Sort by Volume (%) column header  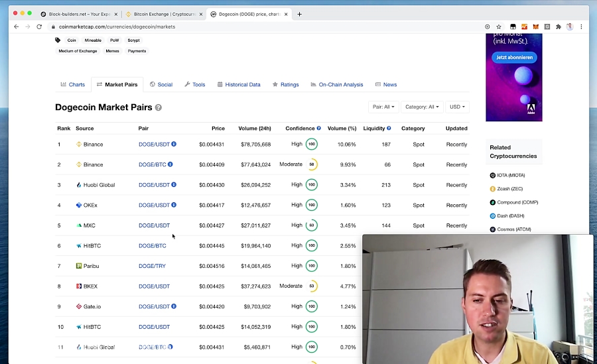pos(342,129)
